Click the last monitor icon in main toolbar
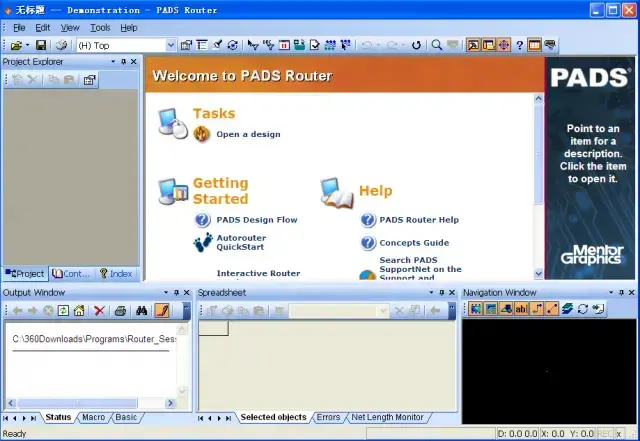640x441 pixels. coord(550,45)
